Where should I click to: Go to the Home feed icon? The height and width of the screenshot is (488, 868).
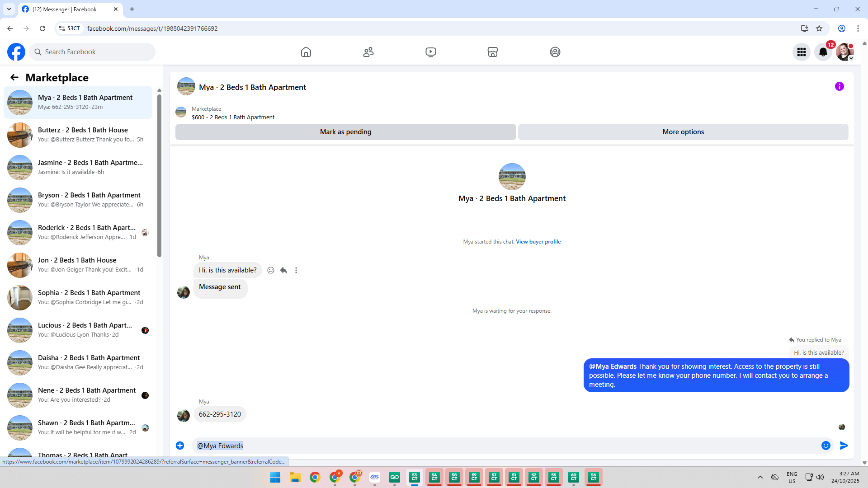tap(306, 52)
